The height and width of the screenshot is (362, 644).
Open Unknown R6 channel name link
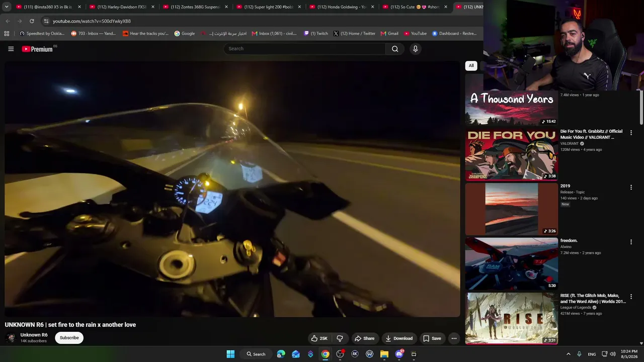34,335
